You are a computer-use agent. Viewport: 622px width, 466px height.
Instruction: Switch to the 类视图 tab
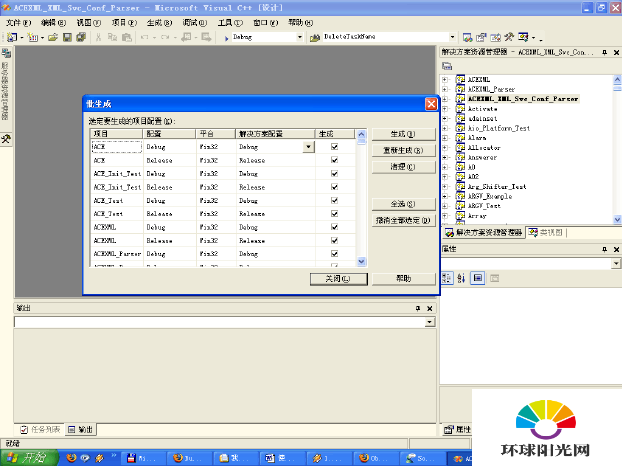coord(547,233)
